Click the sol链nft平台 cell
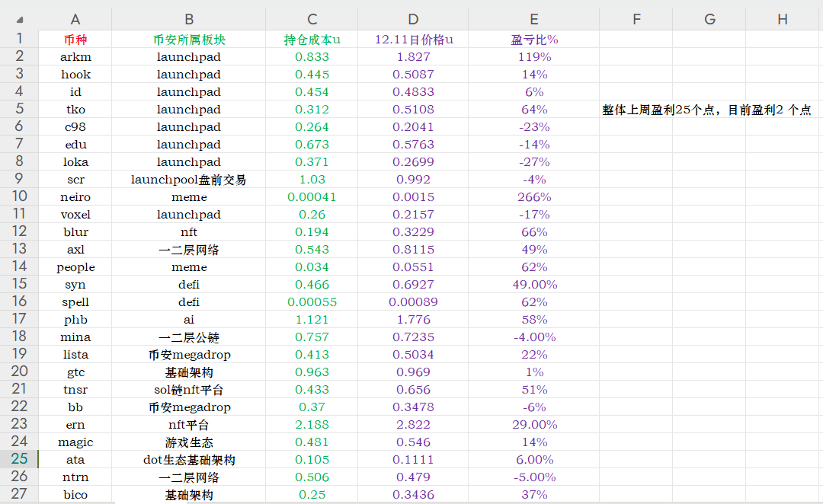 [189, 390]
